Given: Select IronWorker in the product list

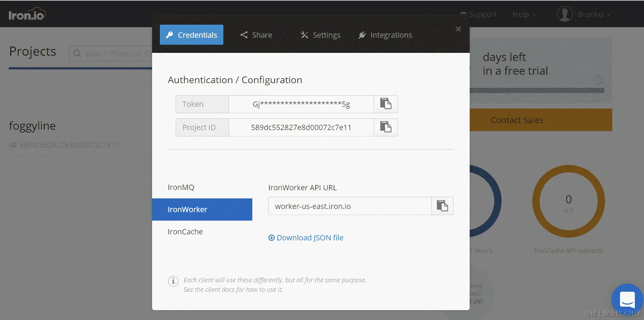Looking at the screenshot, I should point(202,209).
